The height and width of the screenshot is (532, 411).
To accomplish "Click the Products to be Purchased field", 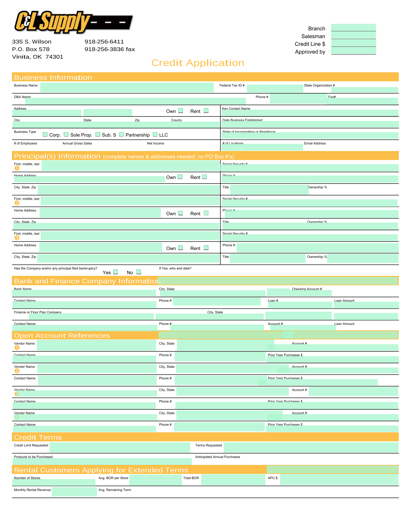I will (x=102, y=461).
